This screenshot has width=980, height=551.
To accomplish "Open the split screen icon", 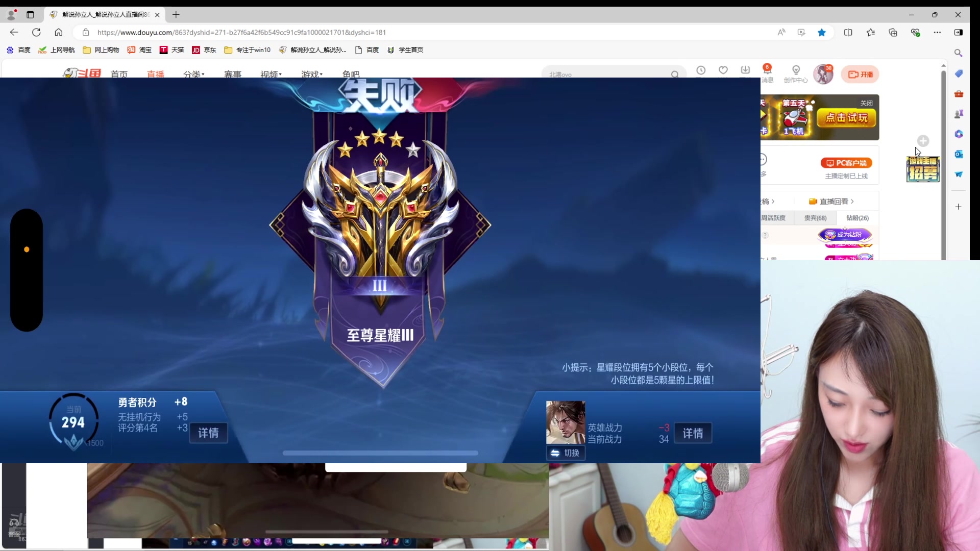I will [848, 32].
